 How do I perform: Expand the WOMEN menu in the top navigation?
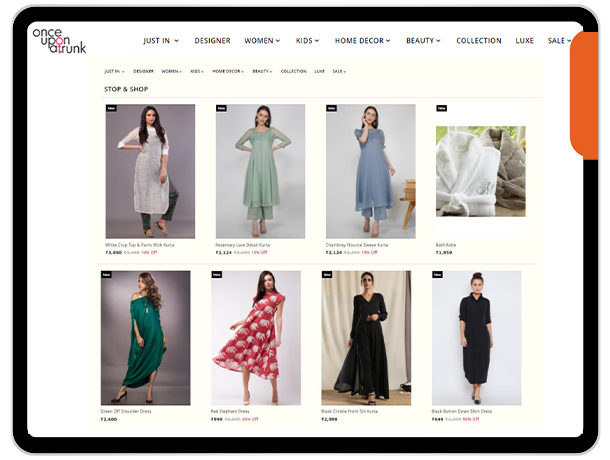click(x=262, y=41)
